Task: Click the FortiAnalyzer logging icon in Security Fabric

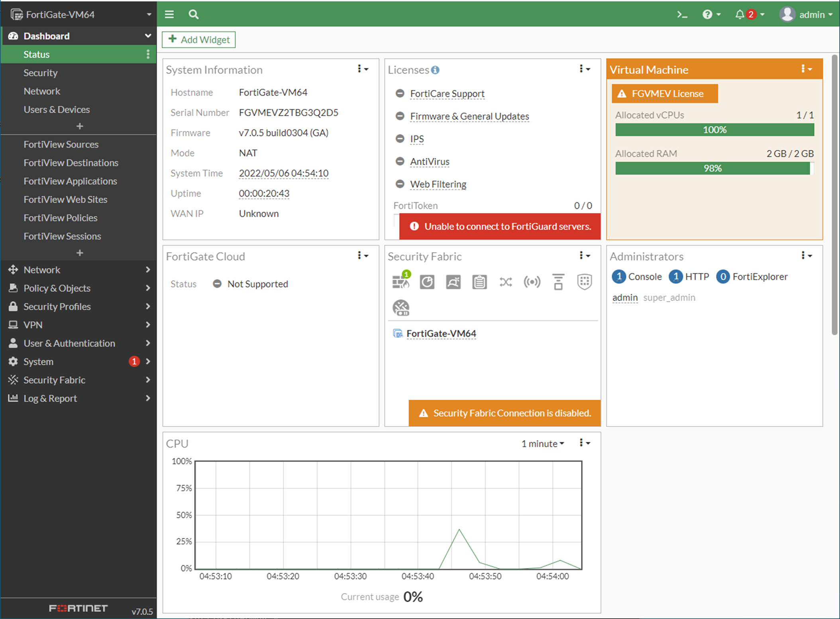Action: coord(427,282)
